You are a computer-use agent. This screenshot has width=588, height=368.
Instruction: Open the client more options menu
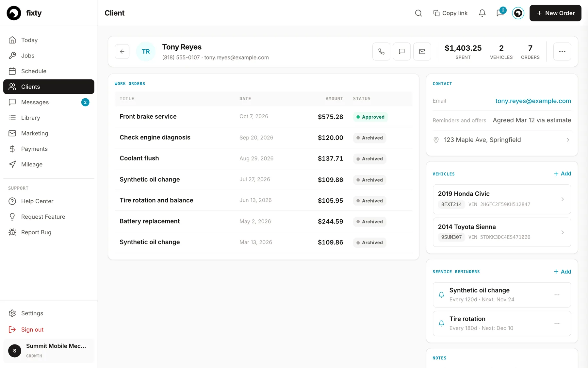562,52
